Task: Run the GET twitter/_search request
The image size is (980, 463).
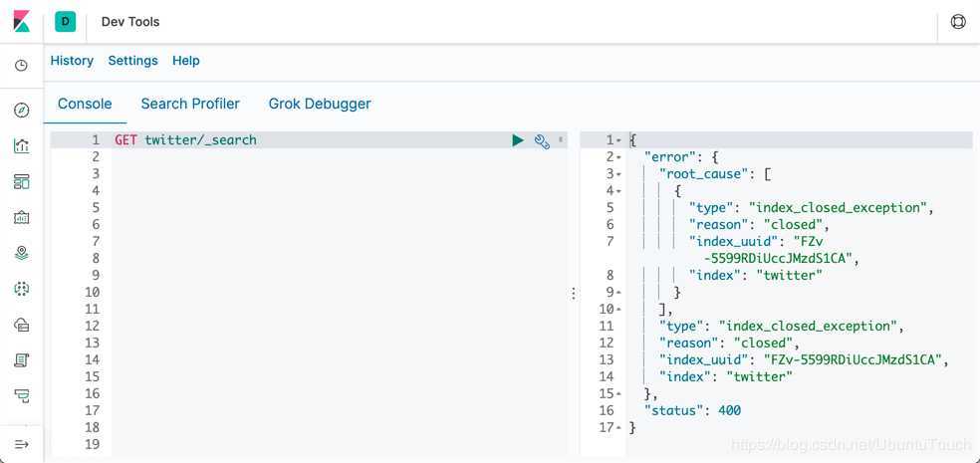Action: coord(518,140)
